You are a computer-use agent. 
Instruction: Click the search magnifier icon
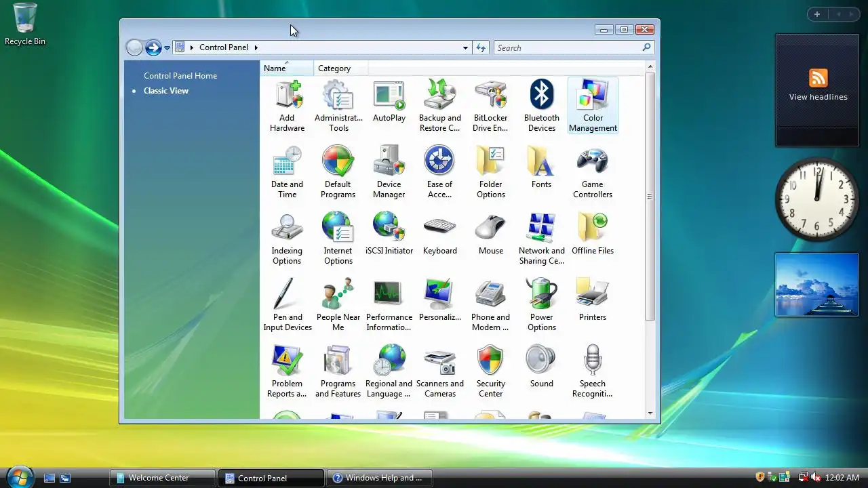point(646,47)
